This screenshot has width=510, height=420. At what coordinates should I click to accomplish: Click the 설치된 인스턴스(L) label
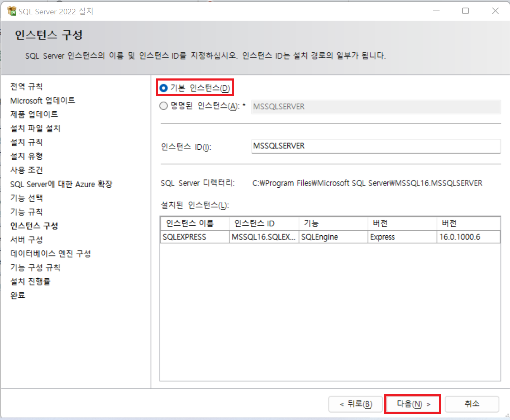pos(195,205)
